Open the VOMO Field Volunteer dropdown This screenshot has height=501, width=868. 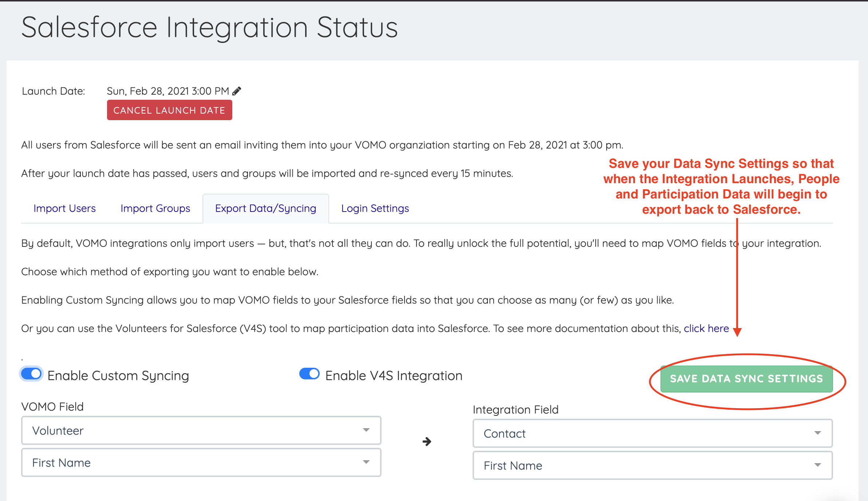(201, 430)
